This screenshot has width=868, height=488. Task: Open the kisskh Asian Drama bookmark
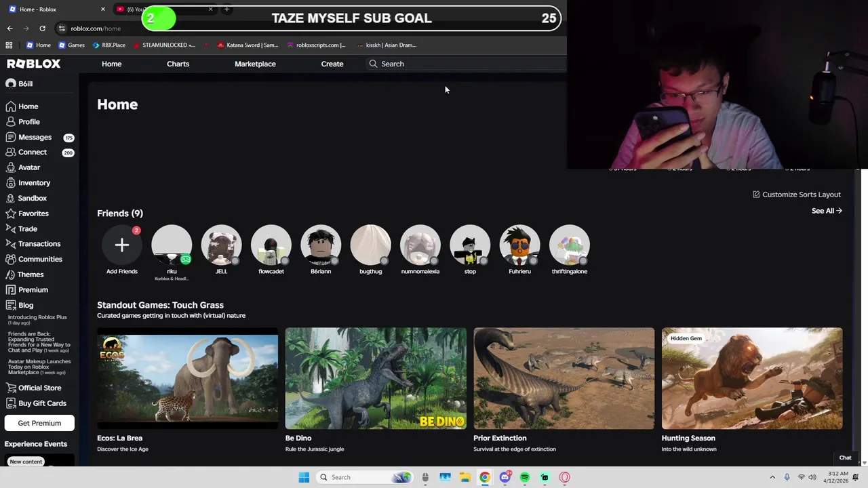[x=387, y=45]
